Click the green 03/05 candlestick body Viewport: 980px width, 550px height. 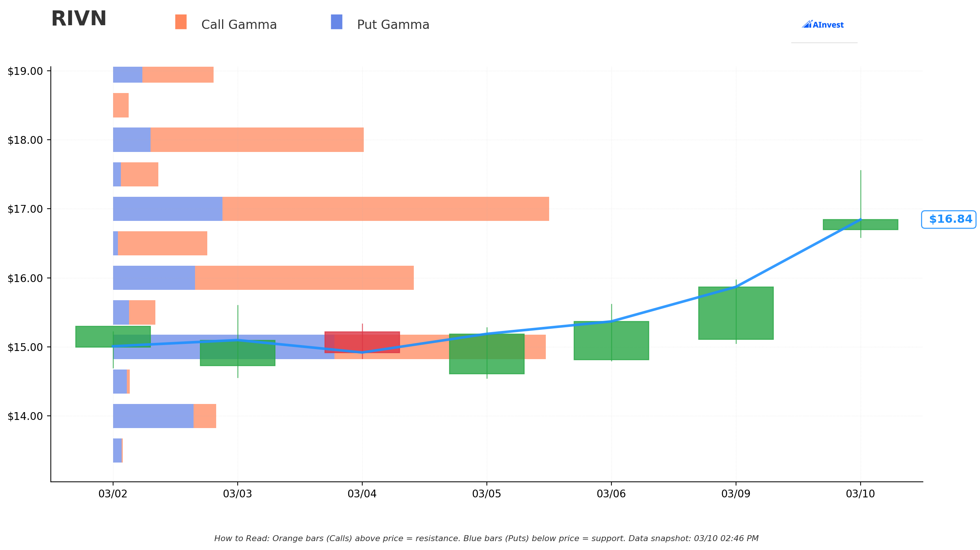point(486,354)
